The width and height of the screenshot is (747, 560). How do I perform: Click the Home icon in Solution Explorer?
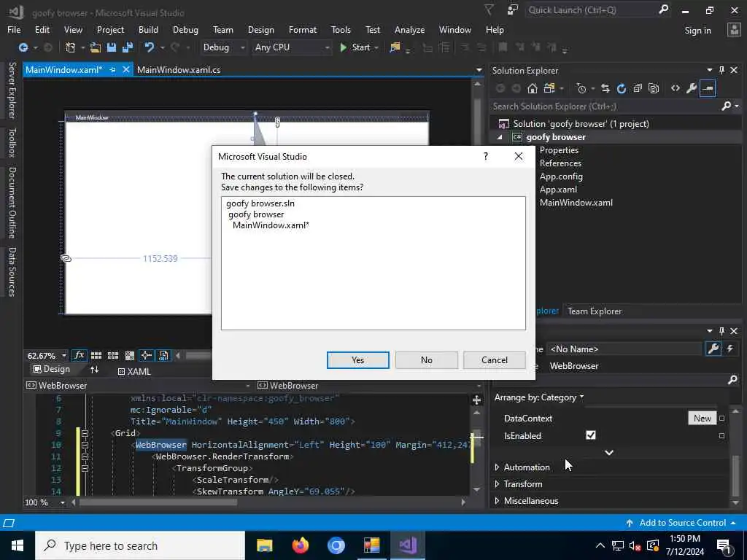coord(532,88)
